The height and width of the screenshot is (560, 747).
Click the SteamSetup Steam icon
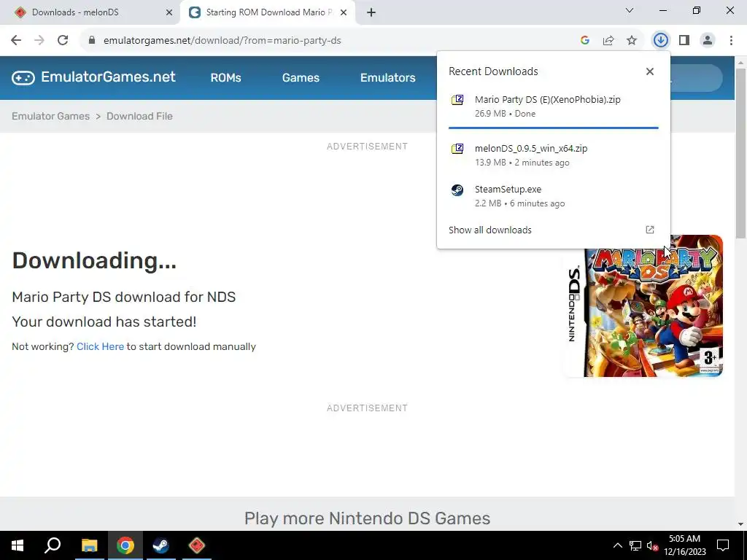[x=457, y=190]
